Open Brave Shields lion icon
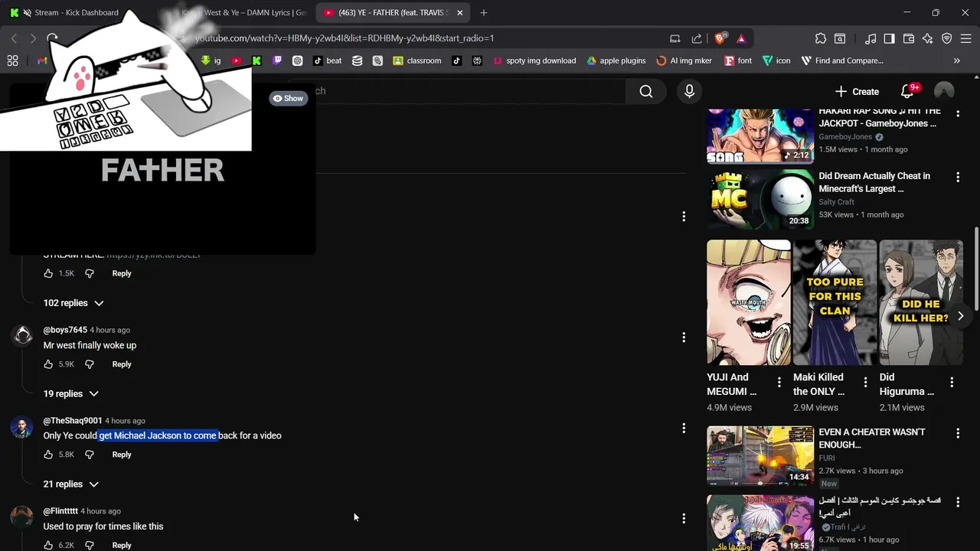The height and width of the screenshot is (551, 980). point(720,38)
